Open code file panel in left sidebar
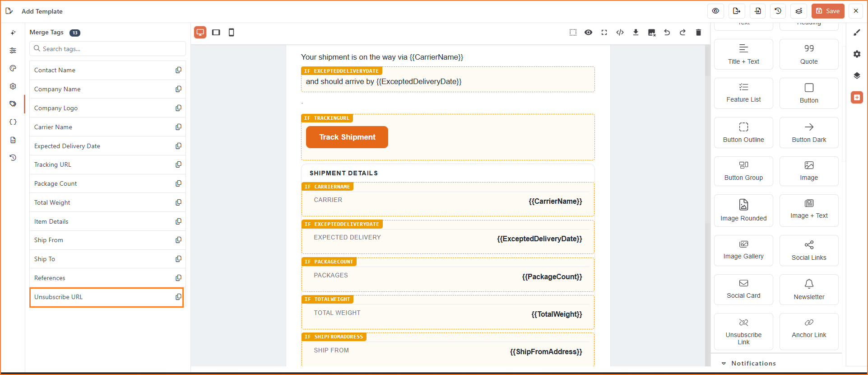868x375 pixels. coord(13,140)
